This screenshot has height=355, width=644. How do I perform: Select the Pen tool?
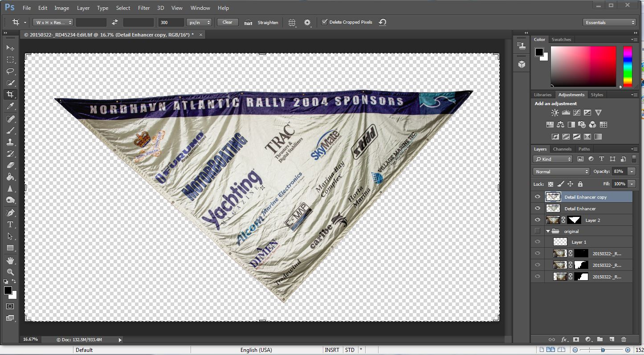[x=10, y=213]
